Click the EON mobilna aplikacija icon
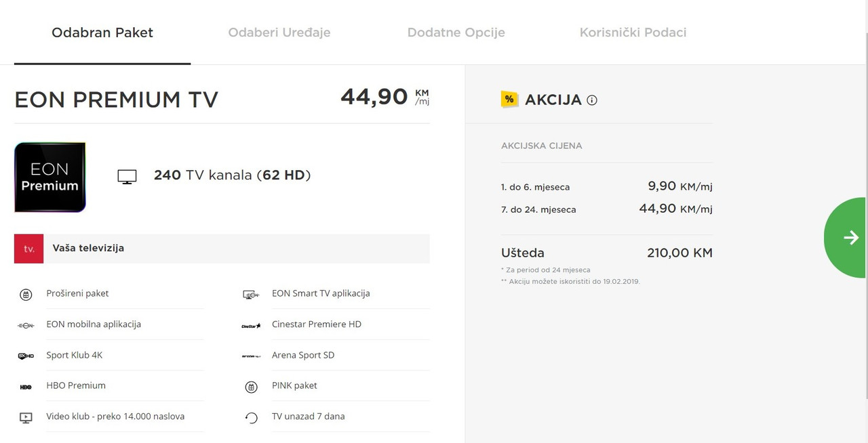The width and height of the screenshot is (868, 443). click(x=26, y=325)
